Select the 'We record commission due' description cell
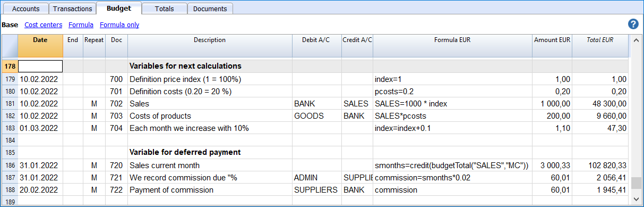Image resolution: width=644 pixels, height=207 pixels. point(210,178)
